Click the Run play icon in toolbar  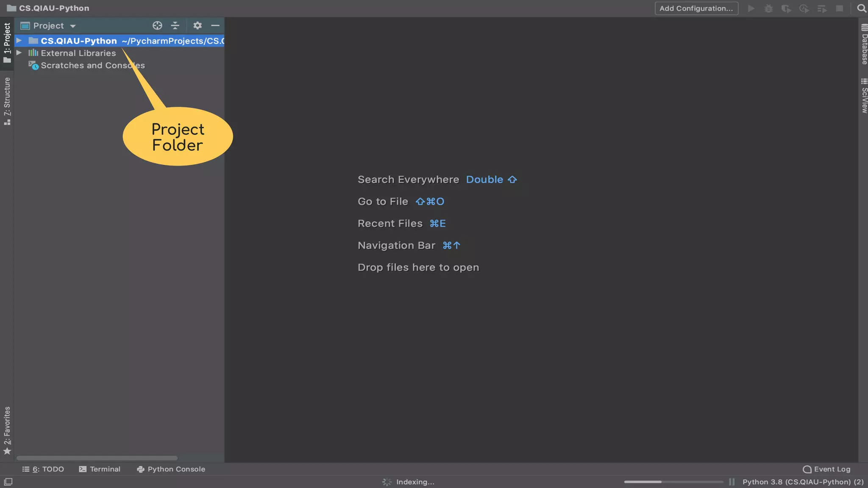point(751,8)
